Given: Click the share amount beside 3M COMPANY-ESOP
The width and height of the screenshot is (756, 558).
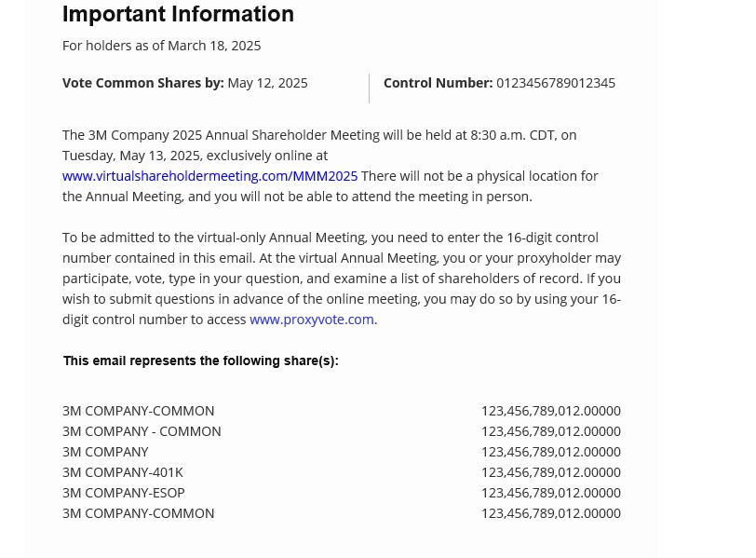Looking at the screenshot, I should (550, 493).
